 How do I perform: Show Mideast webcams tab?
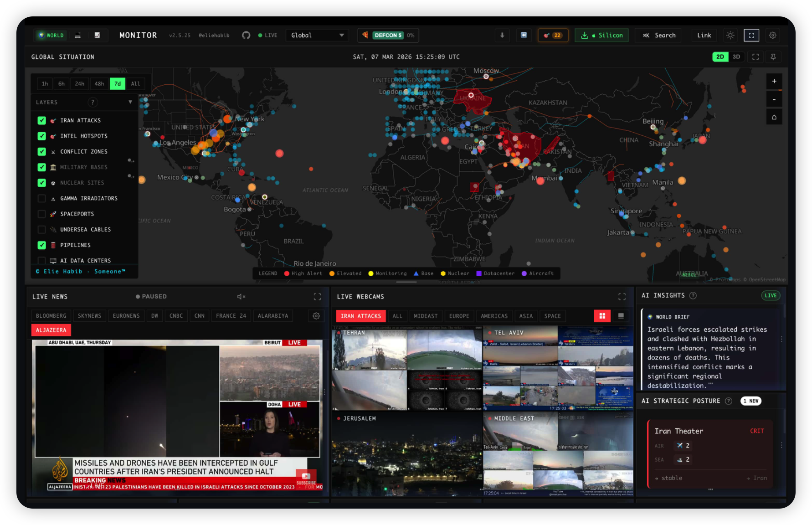pyautogui.click(x=426, y=316)
